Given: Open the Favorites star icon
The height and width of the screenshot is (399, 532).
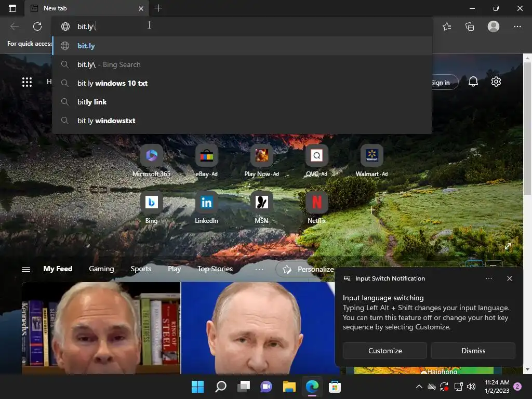Looking at the screenshot, I should click(x=447, y=26).
